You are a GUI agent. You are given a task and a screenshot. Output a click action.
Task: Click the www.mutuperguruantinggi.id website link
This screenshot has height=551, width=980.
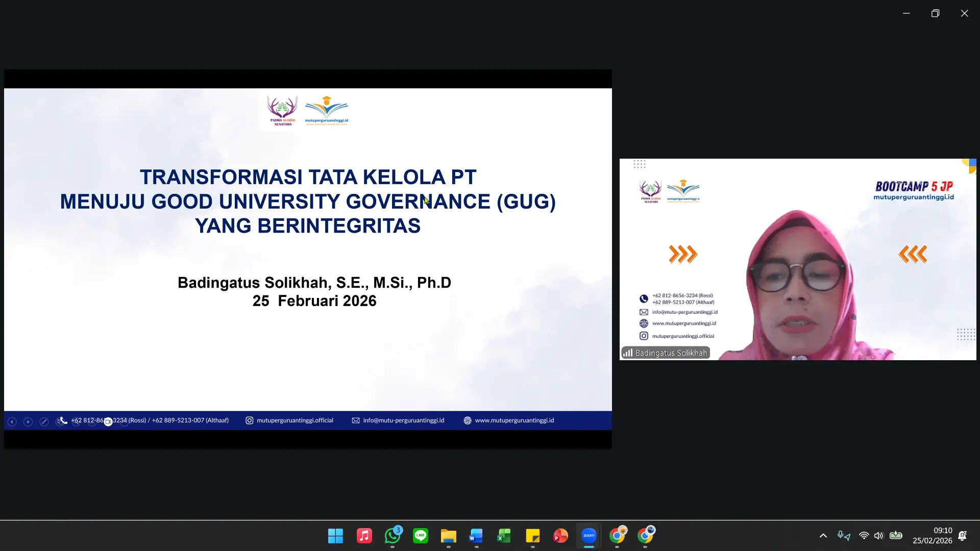click(x=514, y=420)
